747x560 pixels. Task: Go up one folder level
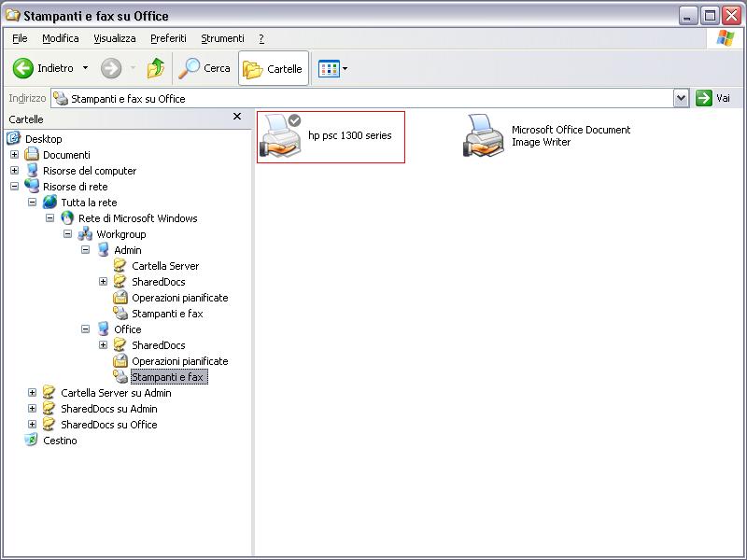pyautogui.click(x=155, y=68)
